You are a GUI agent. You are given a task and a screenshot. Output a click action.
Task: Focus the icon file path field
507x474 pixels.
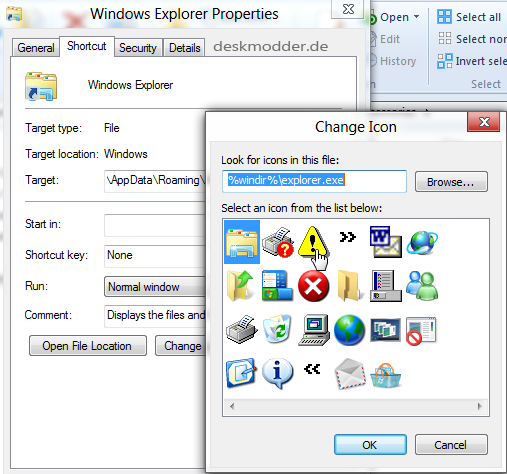coord(314,181)
